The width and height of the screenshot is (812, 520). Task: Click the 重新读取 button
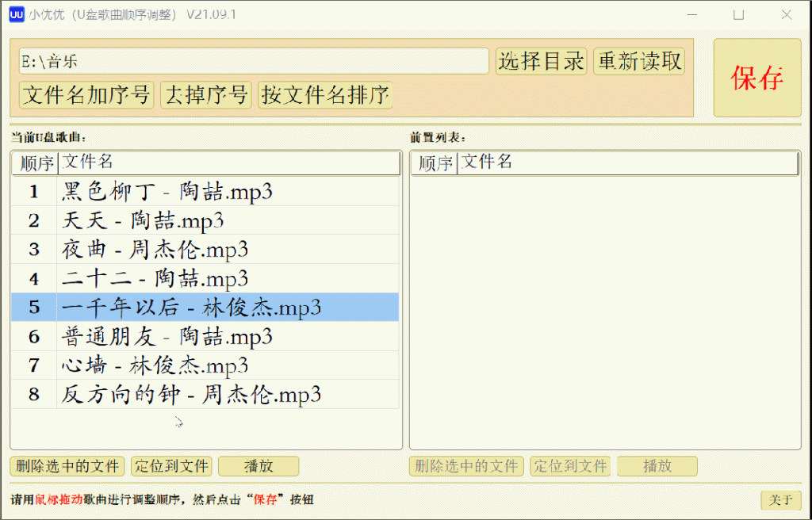click(x=639, y=61)
